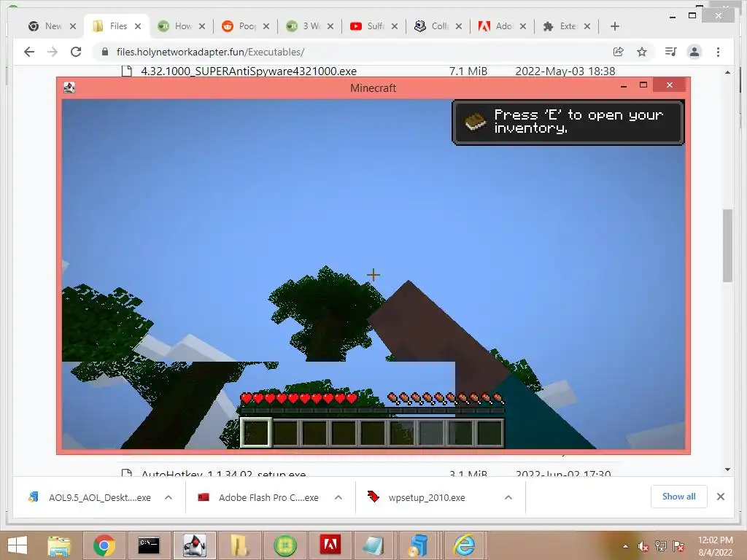The height and width of the screenshot is (560, 747).
Task: Open Adobe Flash Pro C...exe download
Action: pyautogui.click(x=260, y=497)
